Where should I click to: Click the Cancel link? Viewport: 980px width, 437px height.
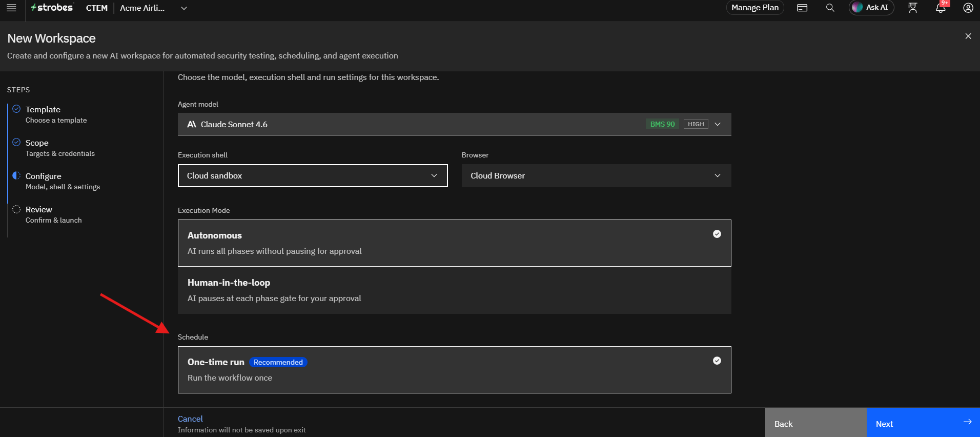190,419
